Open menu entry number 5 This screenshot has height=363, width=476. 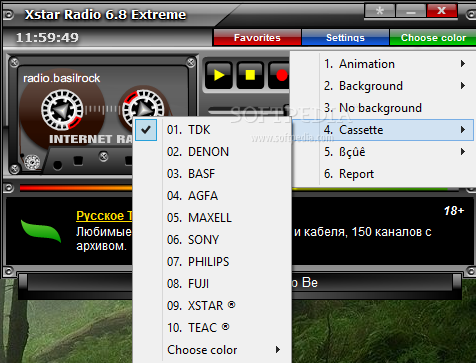383,152
